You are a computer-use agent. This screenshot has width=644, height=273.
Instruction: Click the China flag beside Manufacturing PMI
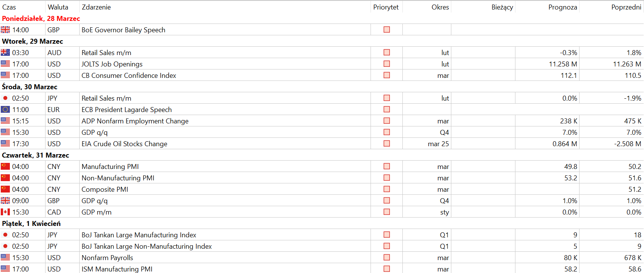(x=5, y=166)
